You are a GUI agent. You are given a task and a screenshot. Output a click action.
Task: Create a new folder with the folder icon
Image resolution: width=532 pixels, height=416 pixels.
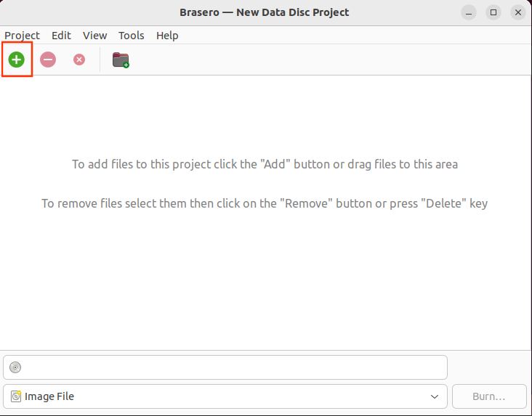coord(121,60)
